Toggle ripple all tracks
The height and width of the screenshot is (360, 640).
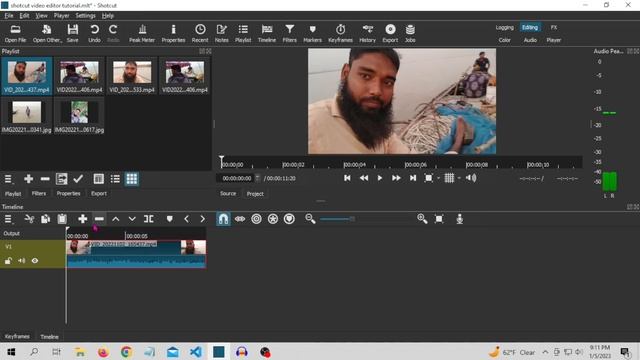tap(273, 219)
